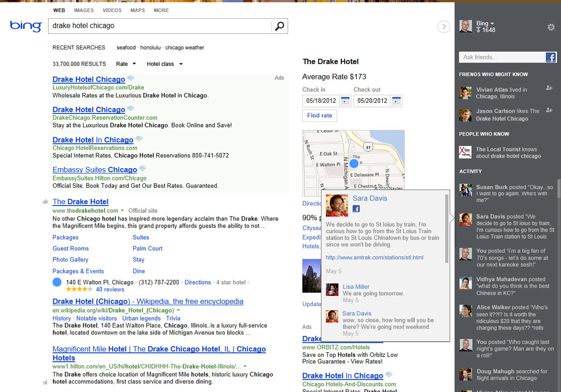Screen dimensions: 561x392
Task: Open the check-in calendar picker
Action: click(345, 101)
